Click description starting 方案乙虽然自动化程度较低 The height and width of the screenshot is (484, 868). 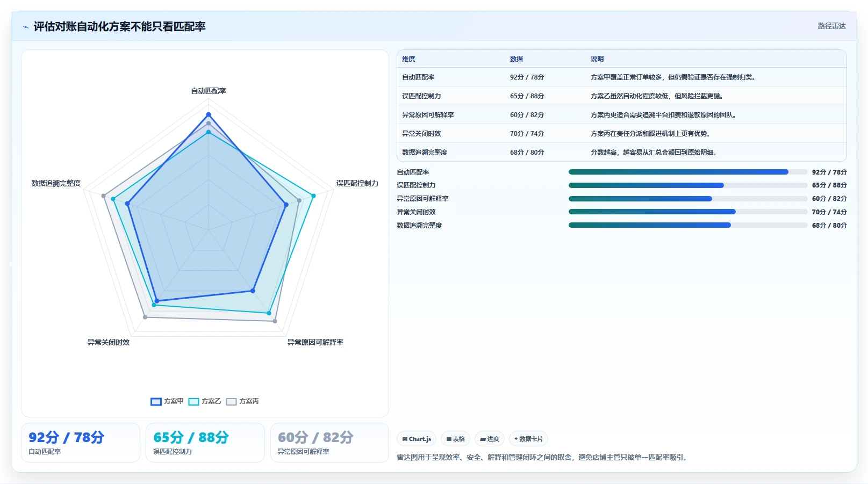tap(657, 96)
